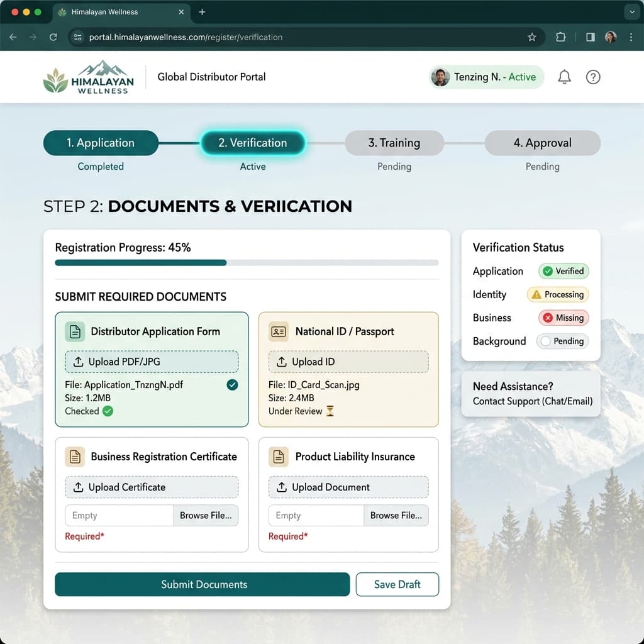
Task: Click file name ID_Card_Scan.jpg
Action: (x=323, y=385)
